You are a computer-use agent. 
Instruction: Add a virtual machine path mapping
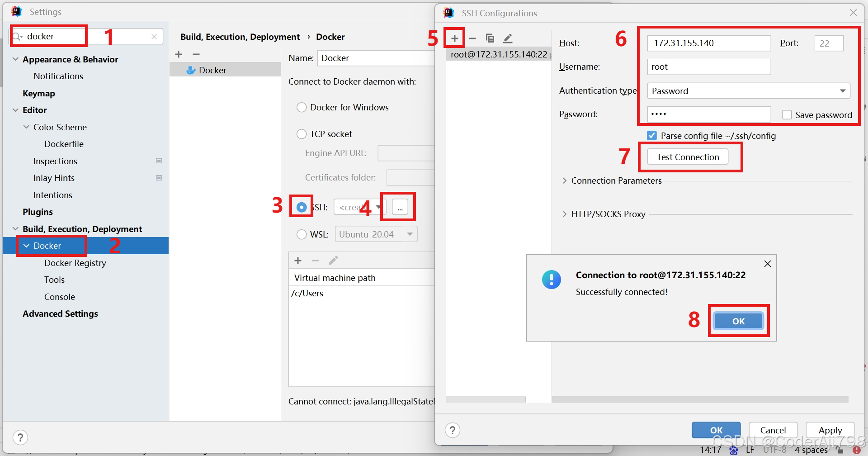298,261
